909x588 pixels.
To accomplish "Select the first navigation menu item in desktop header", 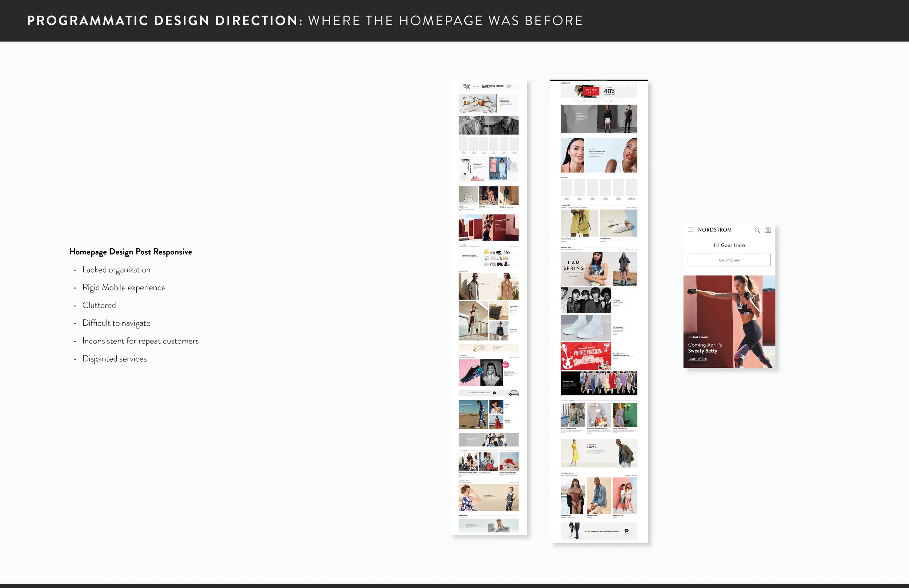I will pos(583,83).
